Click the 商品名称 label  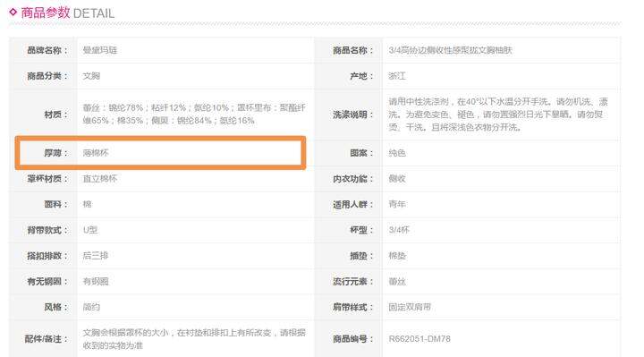click(353, 50)
